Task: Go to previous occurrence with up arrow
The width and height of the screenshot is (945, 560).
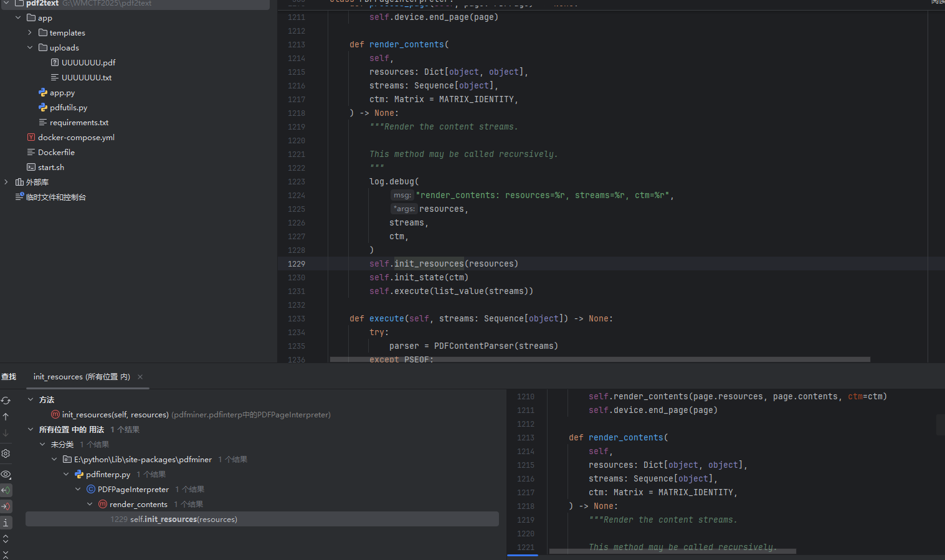Action: pyautogui.click(x=6, y=416)
